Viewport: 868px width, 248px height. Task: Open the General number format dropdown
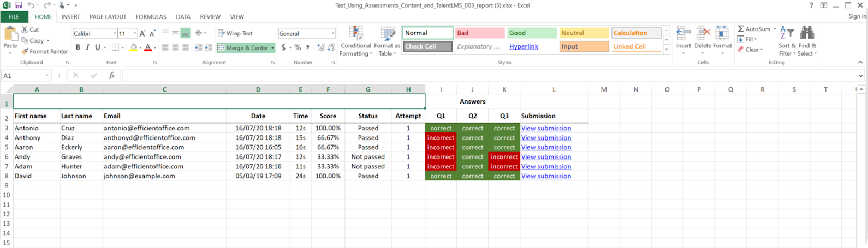332,33
